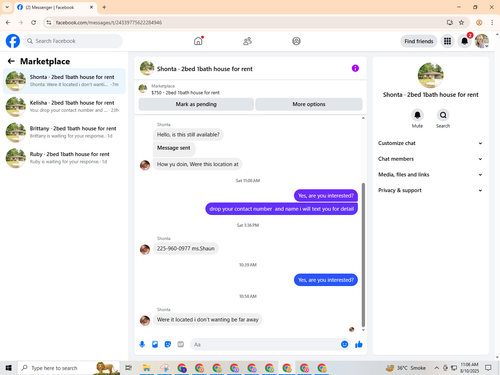Click More options button
This screenshot has width=500, height=375.
pyautogui.click(x=309, y=104)
